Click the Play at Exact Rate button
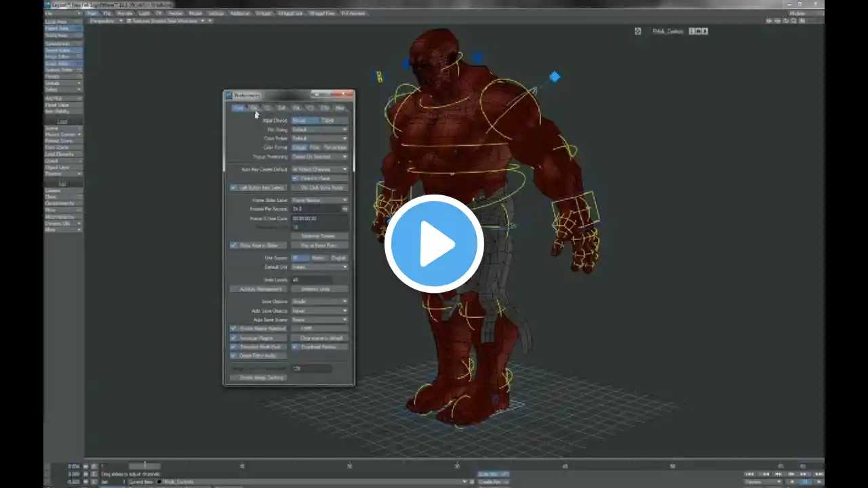The width and height of the screenshot is (868, 488). point(319,245)
